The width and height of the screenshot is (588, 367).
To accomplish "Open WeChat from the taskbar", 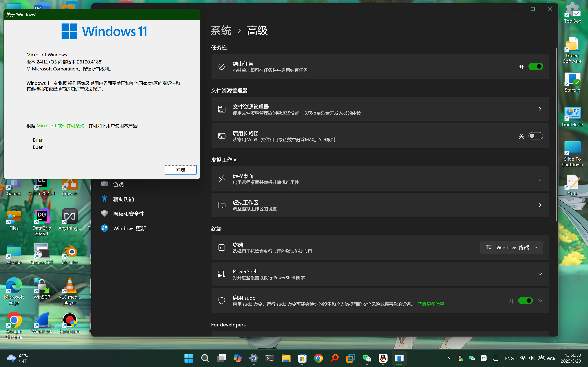I will (x=367, y=358).
